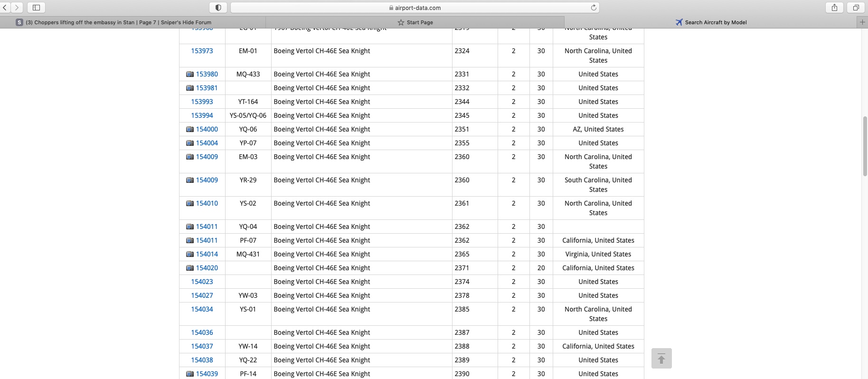This screenshot has height=379, width=868.
Task: Open aircraft serial link 154037
Action: (x=202, y=346)
